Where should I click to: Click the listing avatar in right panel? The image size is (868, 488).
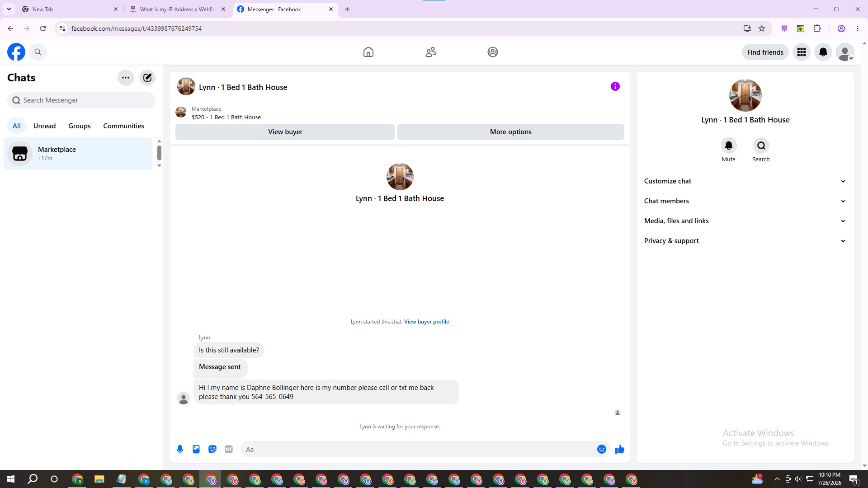coord(745,95)
